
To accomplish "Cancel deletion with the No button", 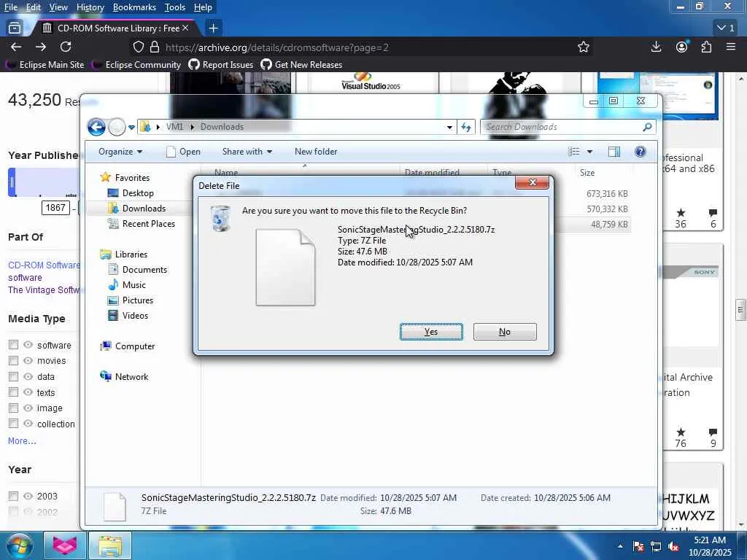I will [x=505, y=332].
